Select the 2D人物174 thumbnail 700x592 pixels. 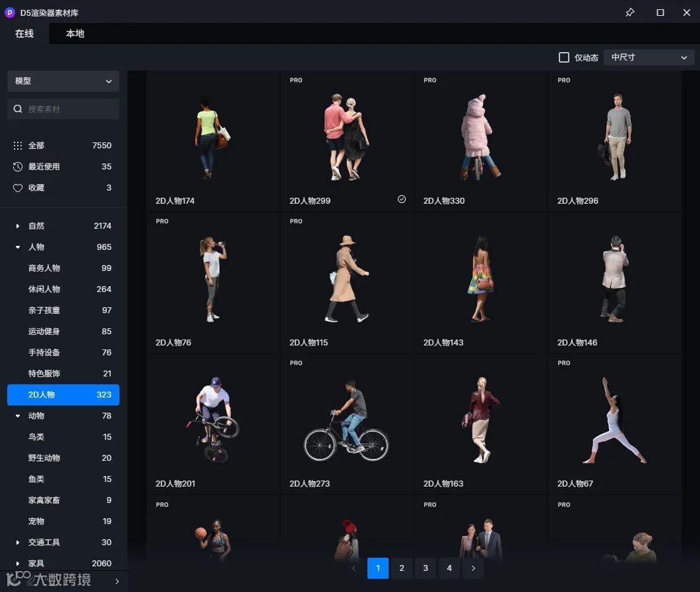(213, 142)
